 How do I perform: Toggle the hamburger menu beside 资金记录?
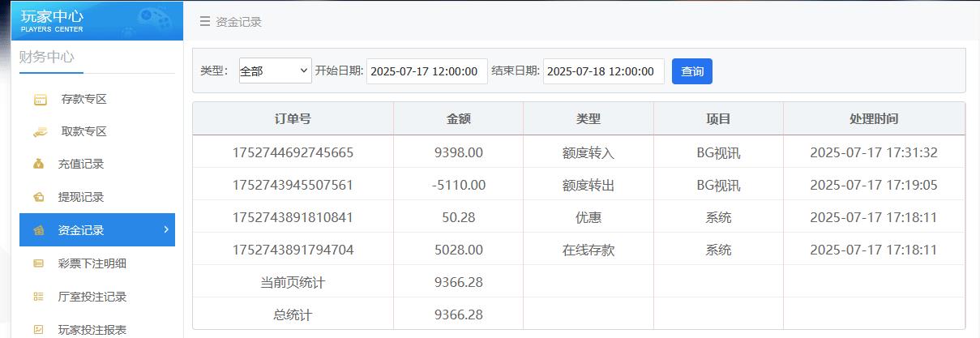click(205, 22)
